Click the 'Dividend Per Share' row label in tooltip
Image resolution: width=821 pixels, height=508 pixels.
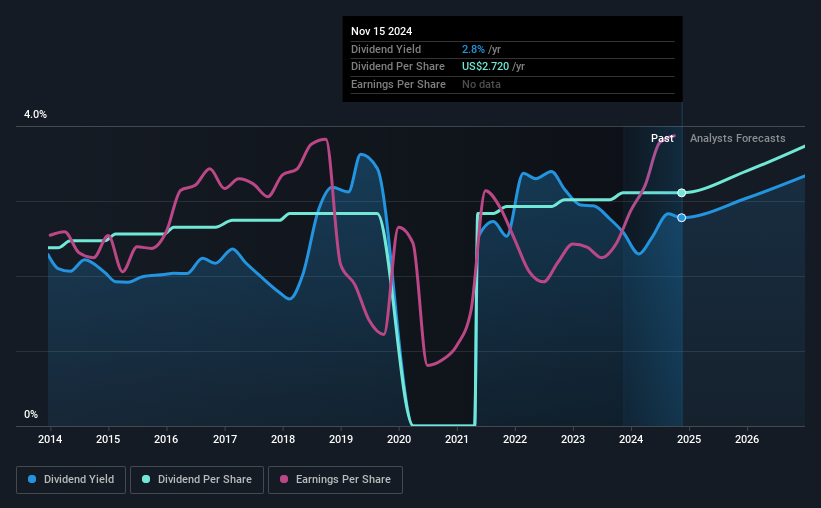(397, 67)
